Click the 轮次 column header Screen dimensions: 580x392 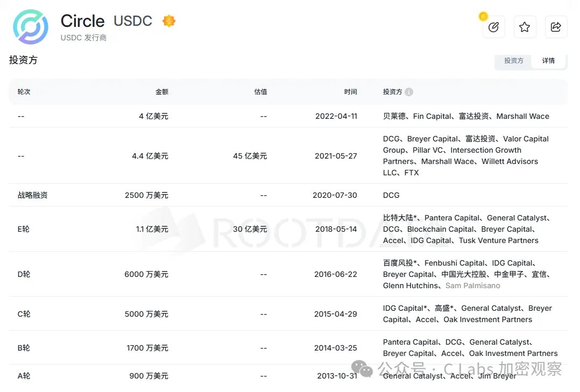[x=24, y=92]
